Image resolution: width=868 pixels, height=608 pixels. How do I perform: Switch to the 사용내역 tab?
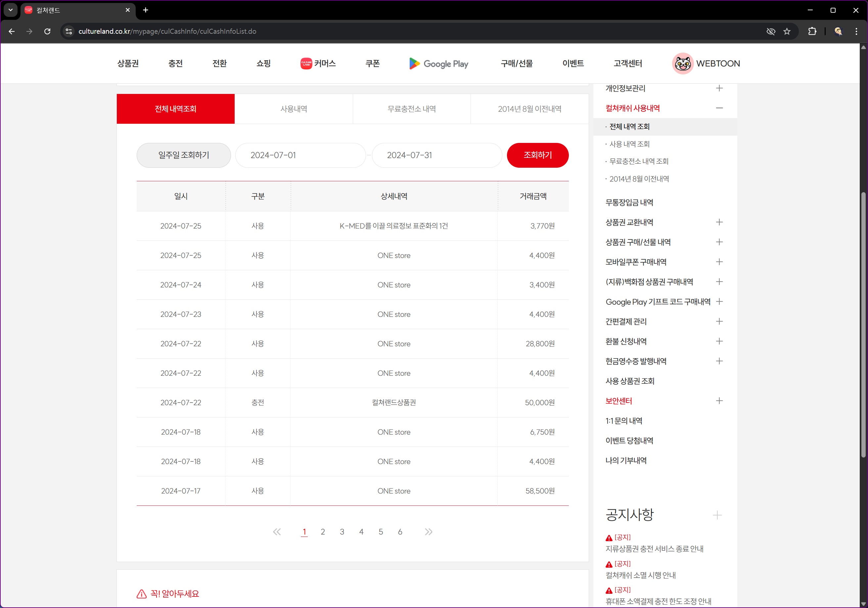[294, 109]
